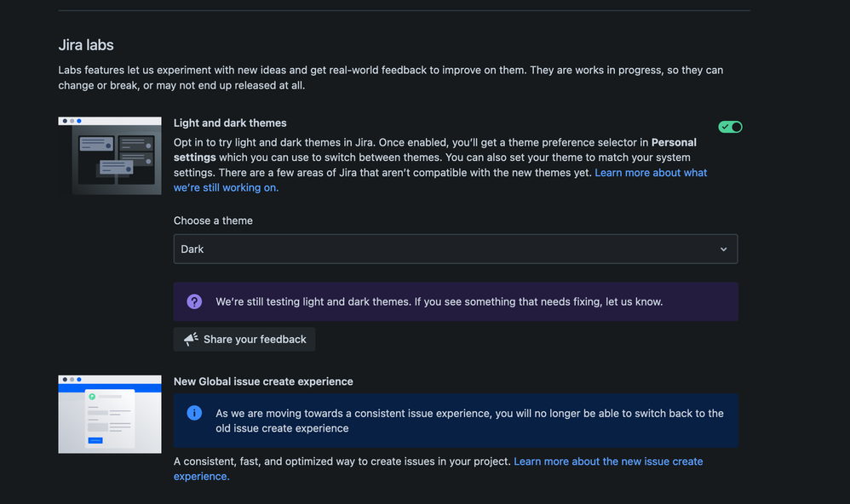Click the Light and dark themes title
Viewport: 850px width, 504px height.
coord(230,123)
